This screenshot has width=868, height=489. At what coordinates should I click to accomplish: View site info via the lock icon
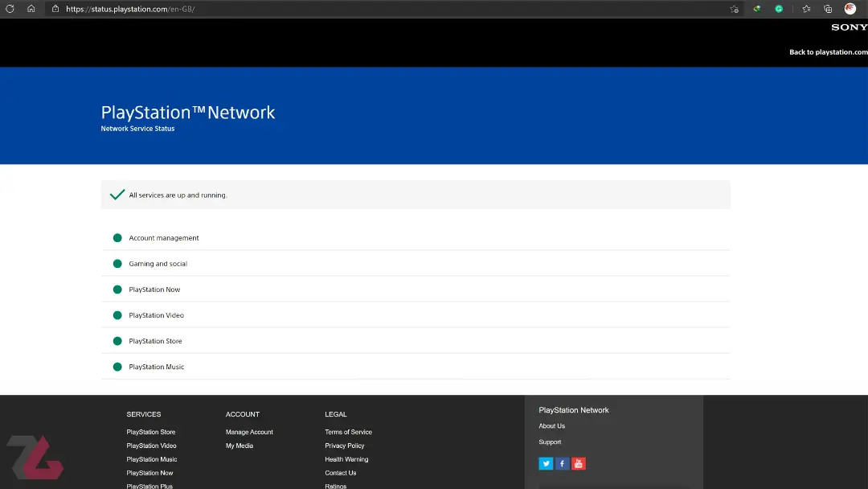(x=55, y=9)
